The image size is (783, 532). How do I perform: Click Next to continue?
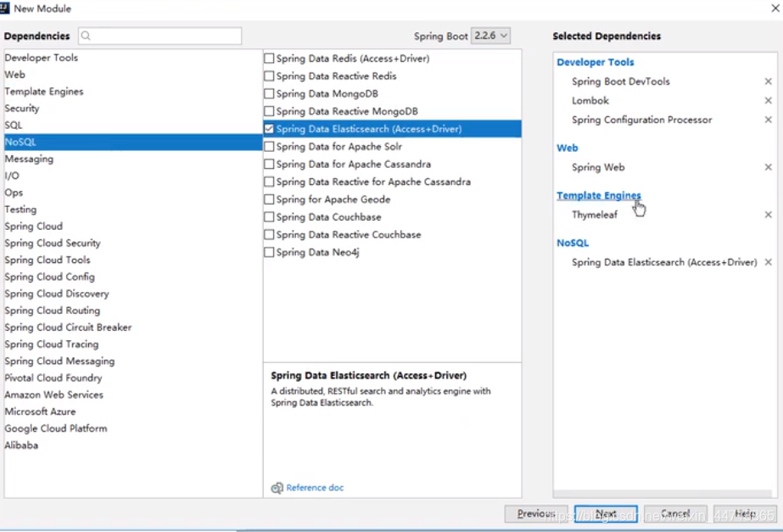606,514
